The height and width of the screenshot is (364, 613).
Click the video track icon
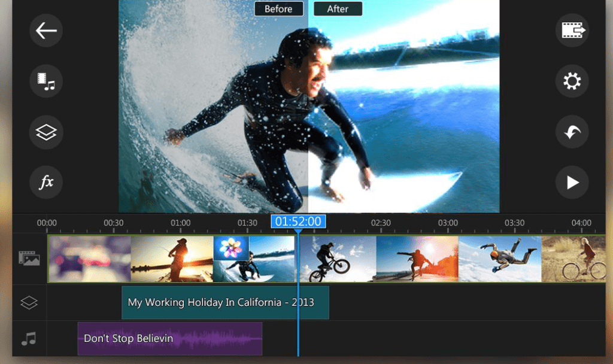[29, 258]
